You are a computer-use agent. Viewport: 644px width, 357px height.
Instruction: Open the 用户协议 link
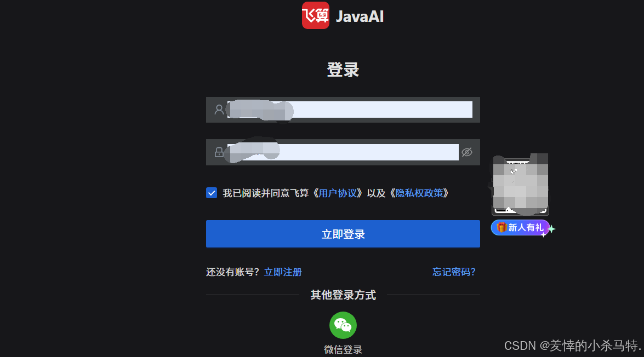tap(338, 193)
